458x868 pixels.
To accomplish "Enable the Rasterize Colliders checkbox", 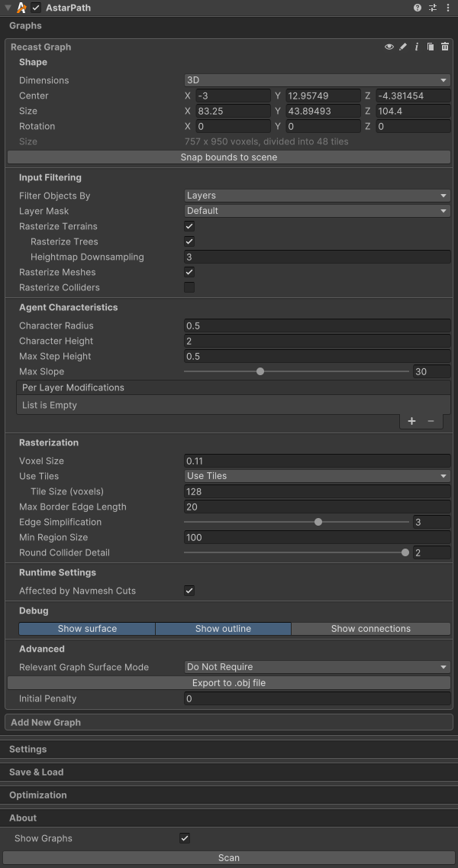I will point(189,287).
